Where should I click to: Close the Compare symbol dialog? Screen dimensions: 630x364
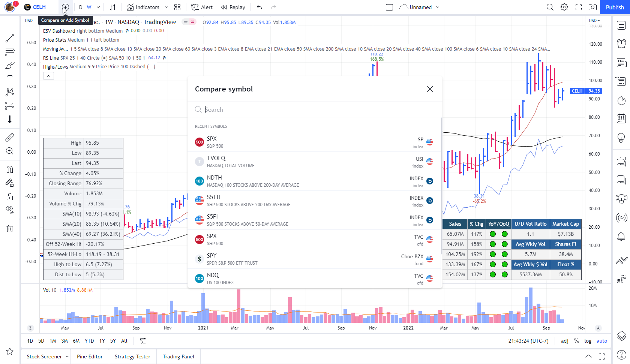430,89
